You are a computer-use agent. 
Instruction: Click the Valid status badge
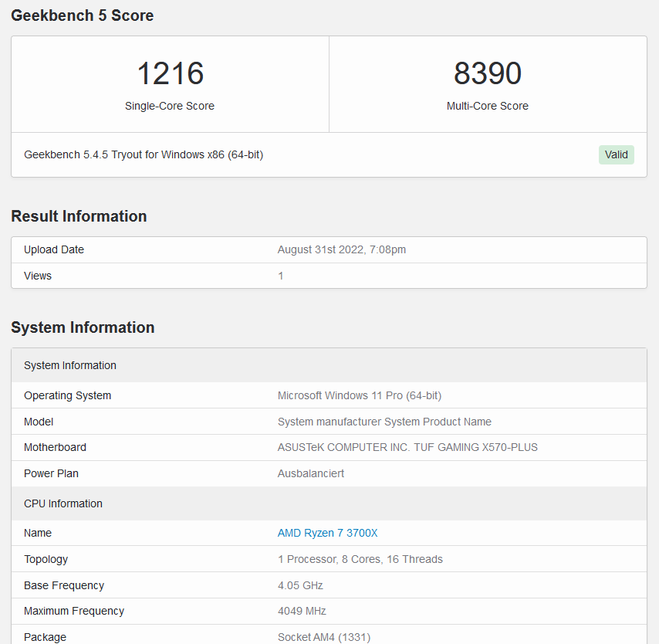(616, 154)
